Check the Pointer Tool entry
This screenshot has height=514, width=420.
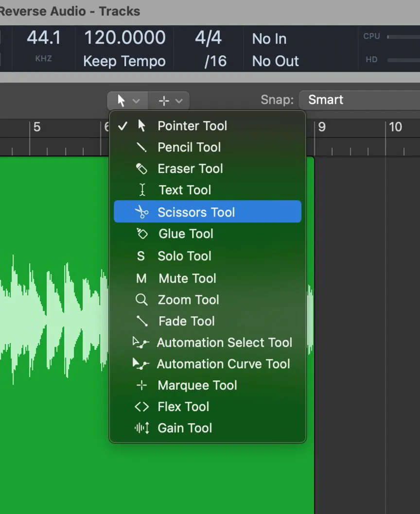click(192, 126)
